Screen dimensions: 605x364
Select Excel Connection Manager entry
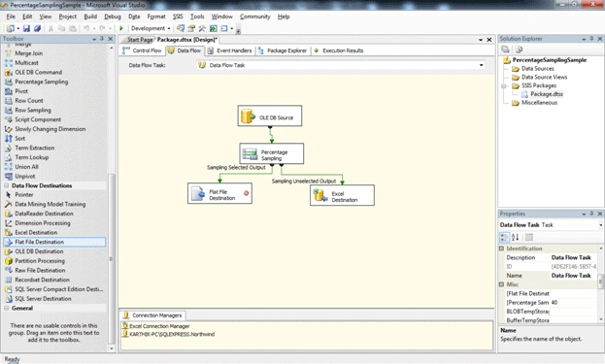tap(159, 326)
